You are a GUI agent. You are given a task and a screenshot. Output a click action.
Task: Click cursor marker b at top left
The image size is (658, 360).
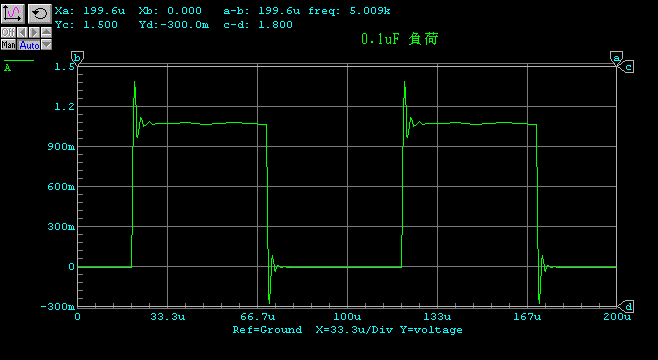(78, 58)
